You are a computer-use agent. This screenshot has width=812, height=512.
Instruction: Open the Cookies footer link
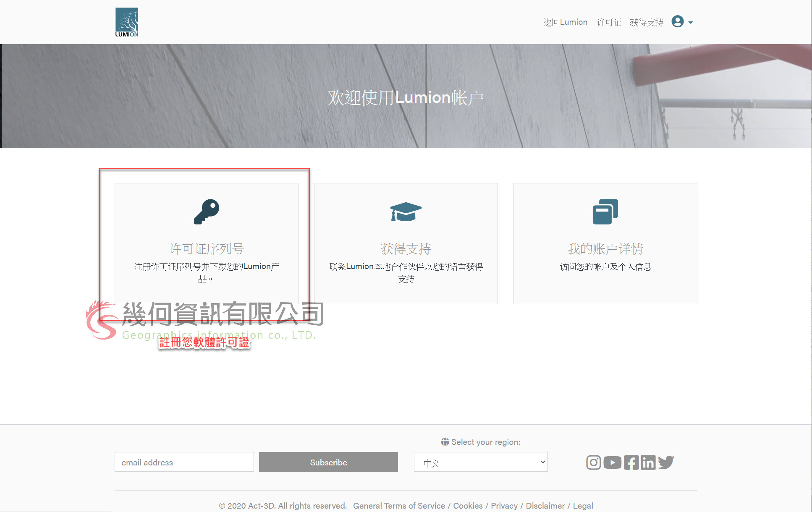point(468,506)
